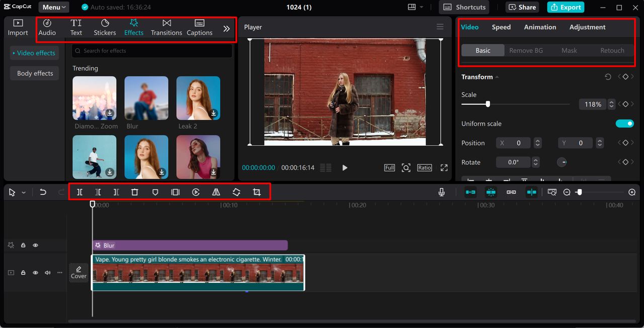Switch to the Speed tab
Screen dimensions: 644x328
point(501,27)
